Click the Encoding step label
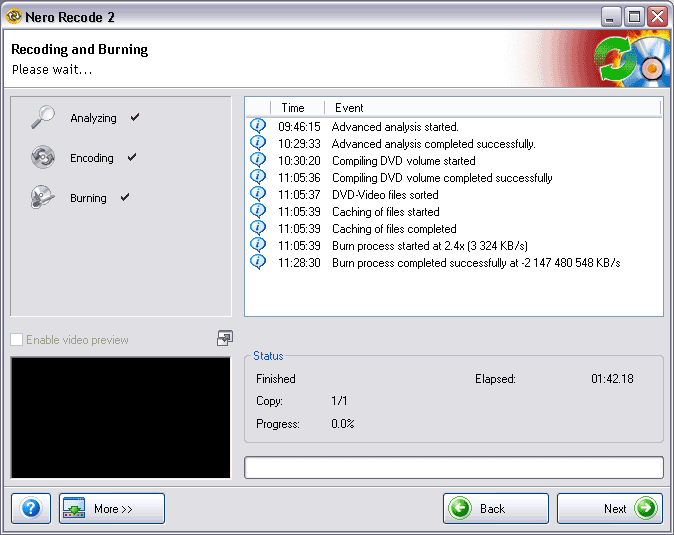 [92, 158]
